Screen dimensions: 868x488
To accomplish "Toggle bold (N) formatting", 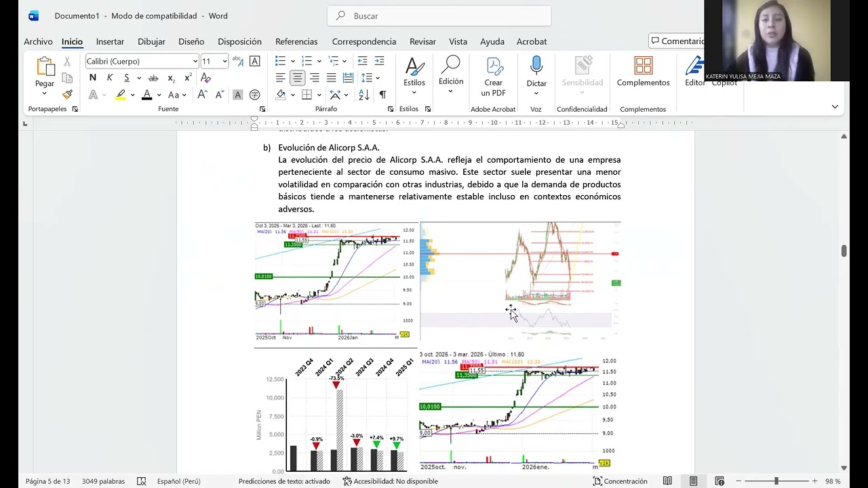I will (93, 78).
